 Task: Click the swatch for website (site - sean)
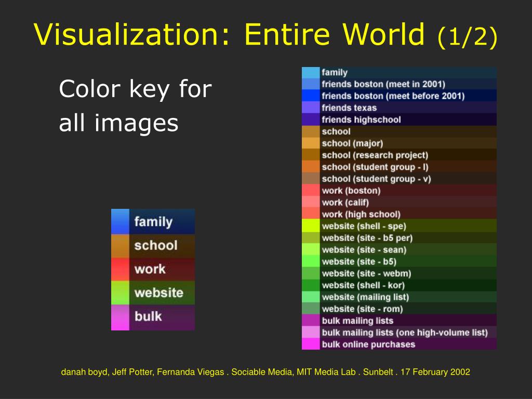coord(311,250)
